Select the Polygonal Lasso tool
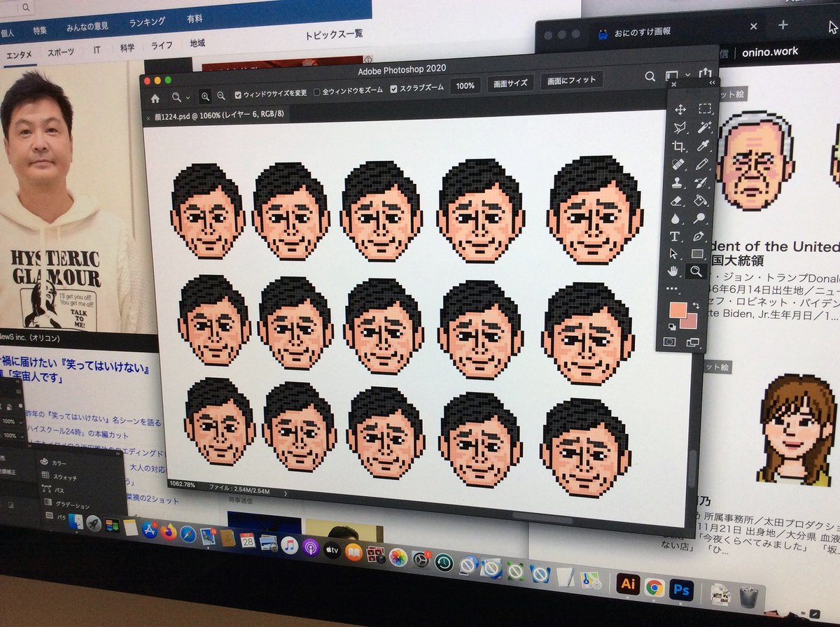Image resolution: width=840 pixels, height=627 pixels. tap(679, 128)
